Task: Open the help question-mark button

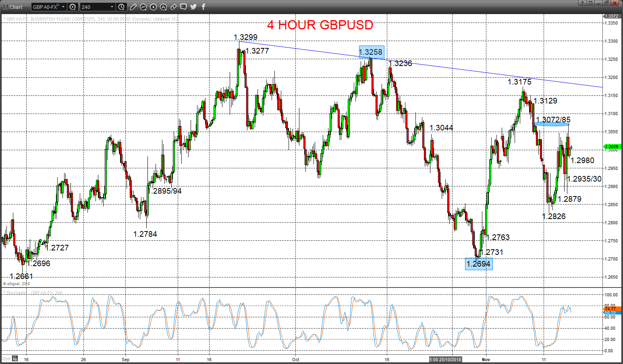Action: pyautogui.click(x=582, y=3)
